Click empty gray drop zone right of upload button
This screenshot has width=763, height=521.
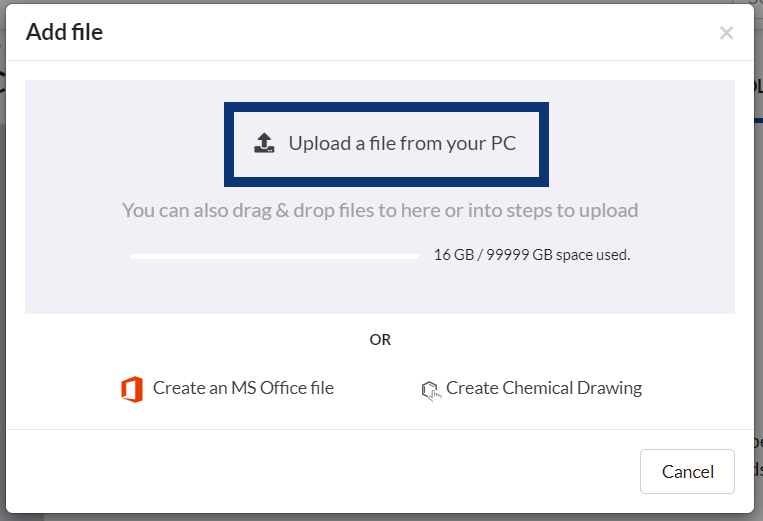(640, 143)
